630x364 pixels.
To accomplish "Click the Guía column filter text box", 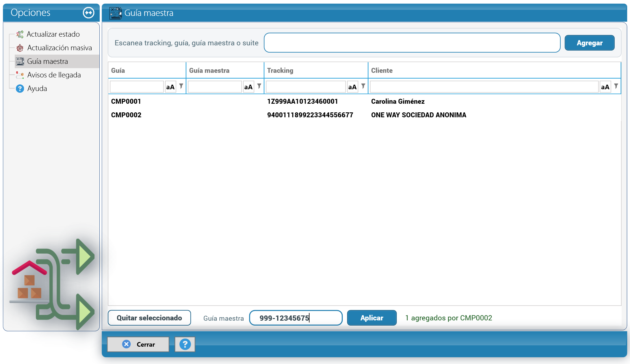I will 137,87.
